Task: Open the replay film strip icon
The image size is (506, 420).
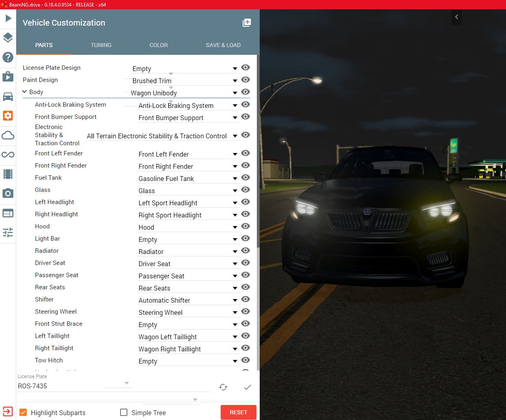Action: click(x=8, y=174)
